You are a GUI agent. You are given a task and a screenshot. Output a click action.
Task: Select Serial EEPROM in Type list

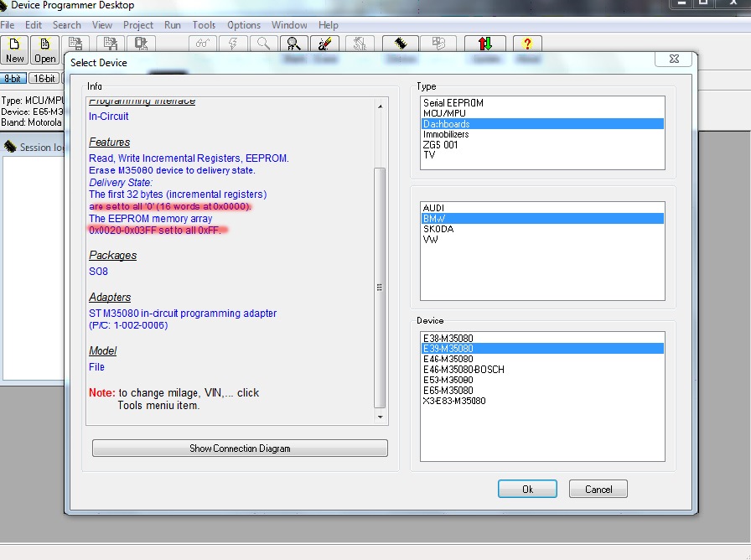point(542,103)
